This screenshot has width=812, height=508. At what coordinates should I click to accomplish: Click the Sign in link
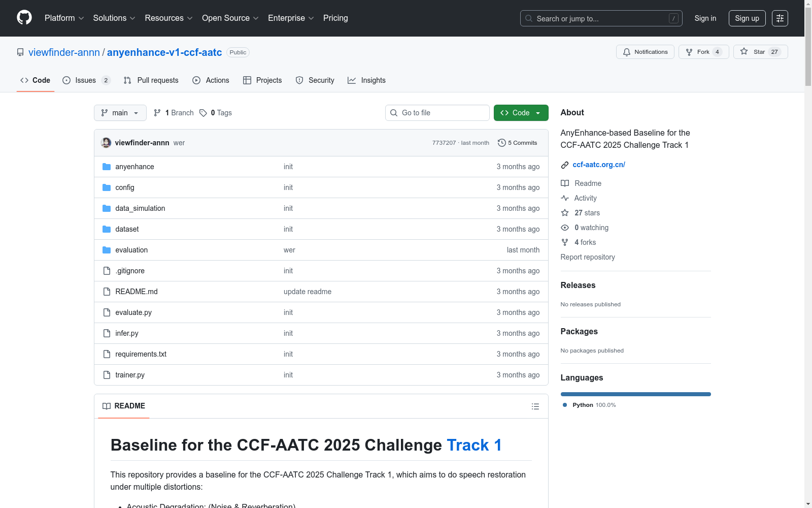pyautogui.click(x=705, y=18)
